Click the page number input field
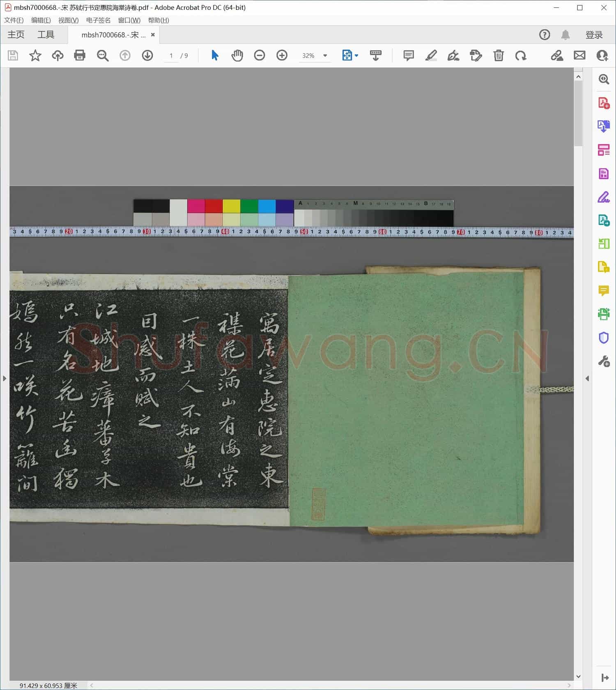This screenshot has height=690, width=616. pos(171,55)
